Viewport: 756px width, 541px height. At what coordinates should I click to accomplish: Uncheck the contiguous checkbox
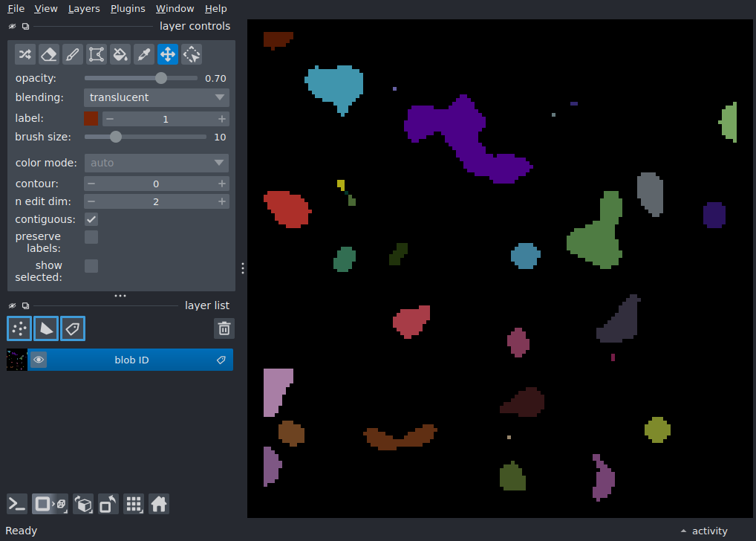(x=91, y=219)
